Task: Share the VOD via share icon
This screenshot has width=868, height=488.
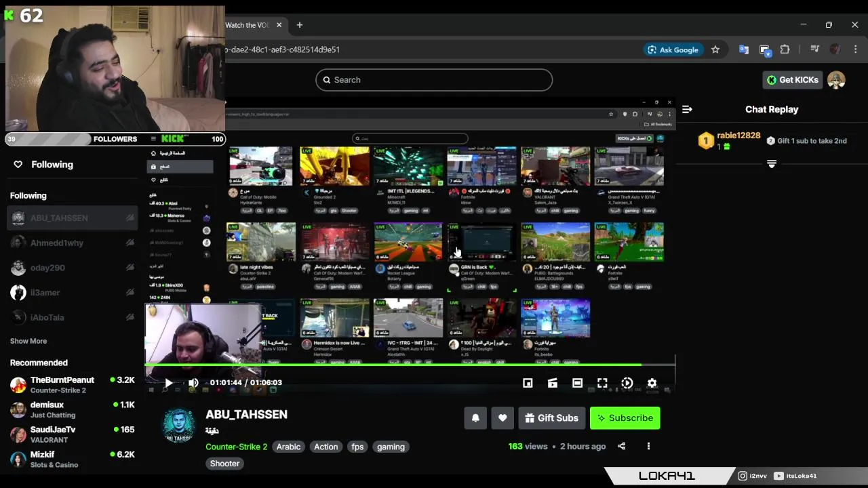Action: point(622,446)
